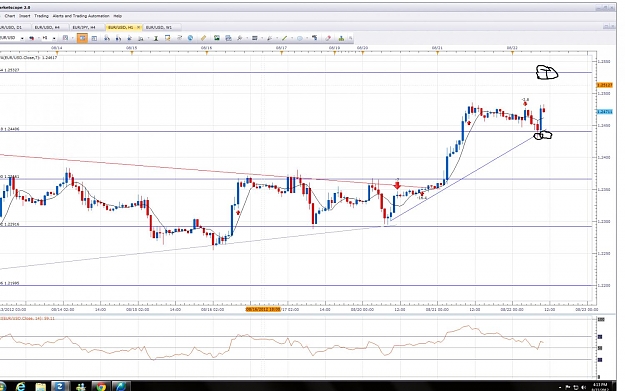Image resolution: width=625 pixels, height=391 pixels.
Task: Click the red eraser remove tool
Action: point(328,38)
